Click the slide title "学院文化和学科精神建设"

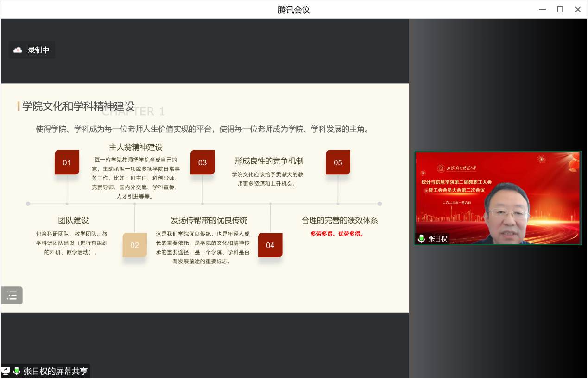pos(78,106)
